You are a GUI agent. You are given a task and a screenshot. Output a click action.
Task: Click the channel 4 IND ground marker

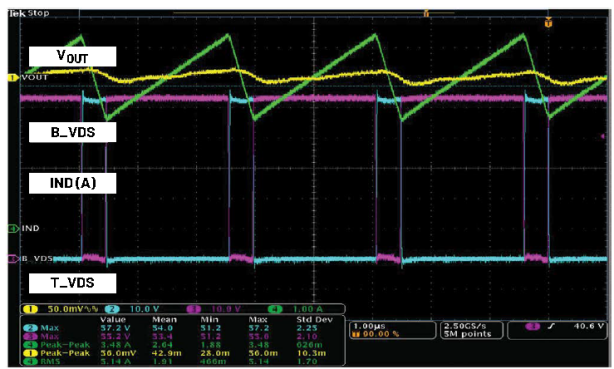13,228
